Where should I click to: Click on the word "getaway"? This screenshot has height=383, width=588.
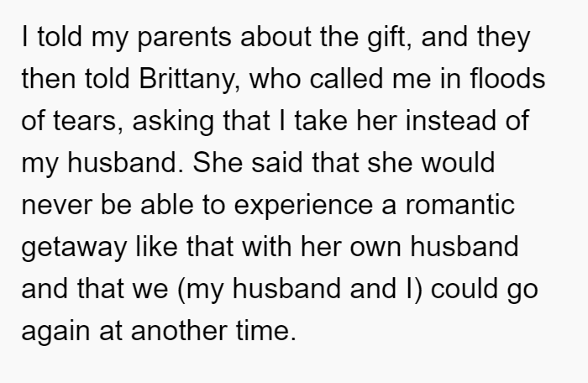(74, 248)
